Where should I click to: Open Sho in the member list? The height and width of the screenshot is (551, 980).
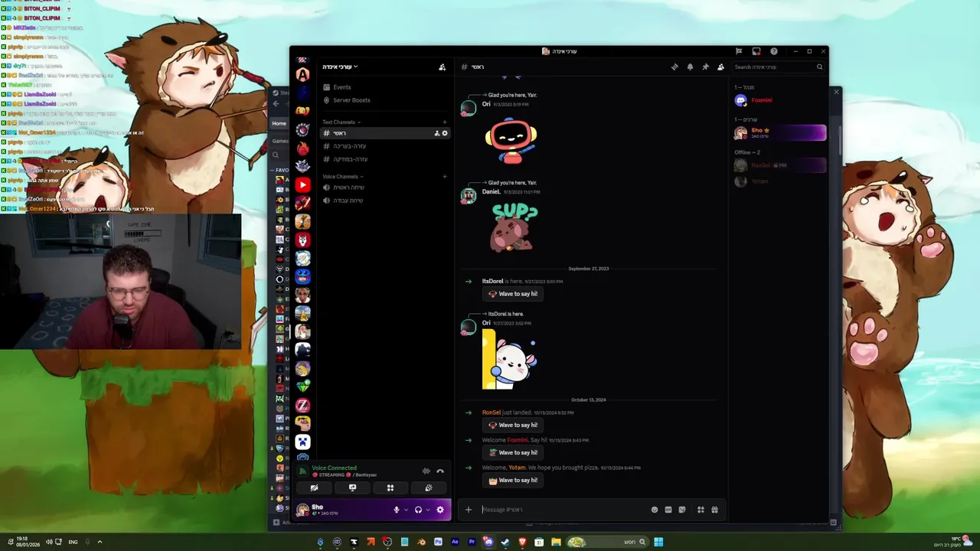pos(779,133)
